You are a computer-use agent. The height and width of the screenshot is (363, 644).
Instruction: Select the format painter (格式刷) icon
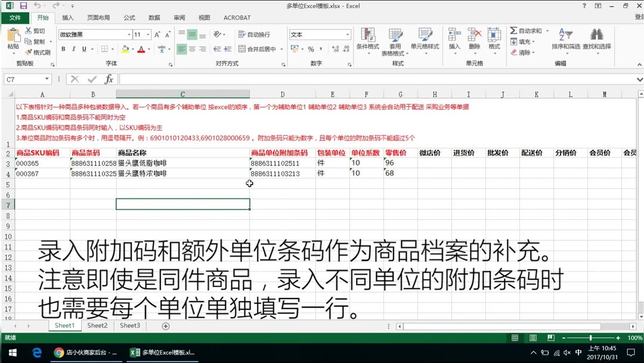tap(29, 52)
